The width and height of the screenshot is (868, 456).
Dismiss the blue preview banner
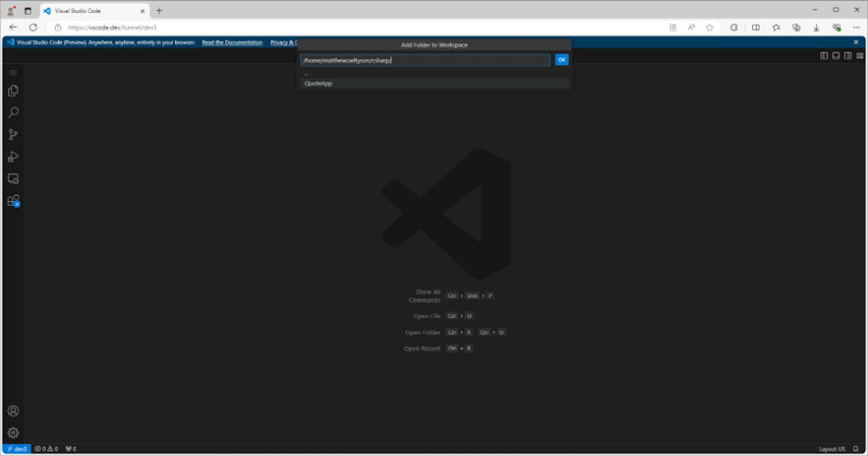856,43
